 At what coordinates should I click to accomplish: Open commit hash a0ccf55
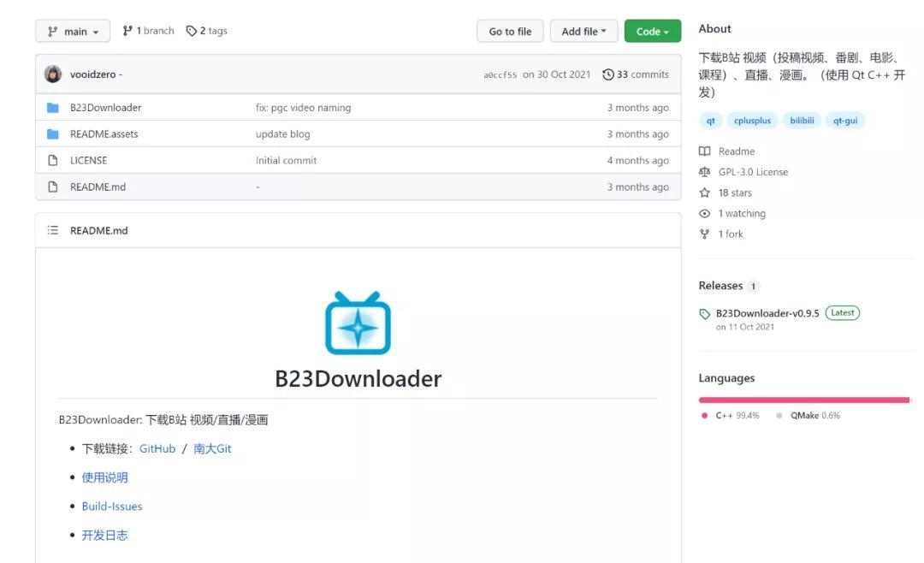tap(500, 75)
